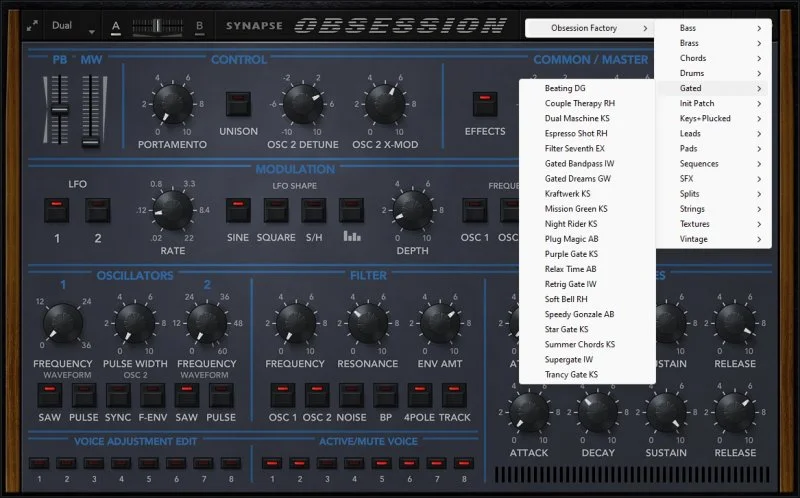The height and width of the screenshot is (498, 800).
Task: Open the Sequences preset category
Action: click(713, 164)
